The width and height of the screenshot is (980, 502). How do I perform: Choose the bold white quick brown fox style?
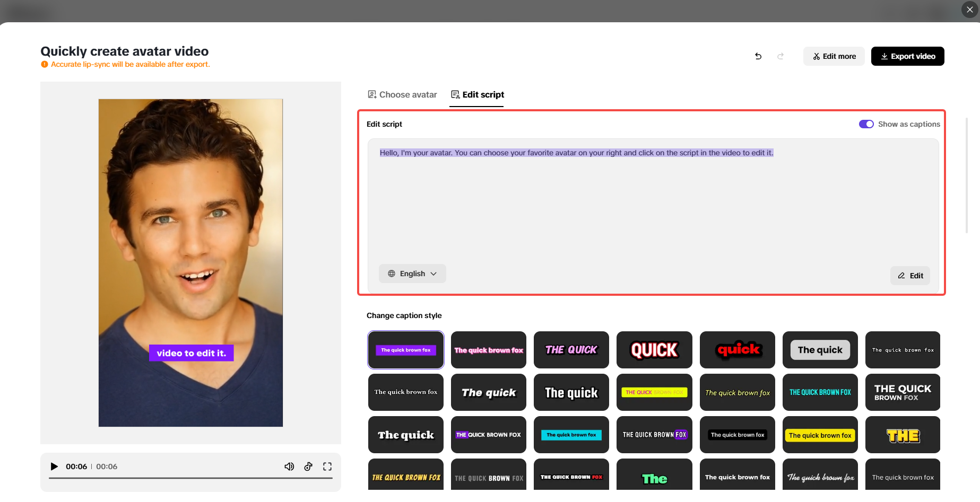(738, 474)
